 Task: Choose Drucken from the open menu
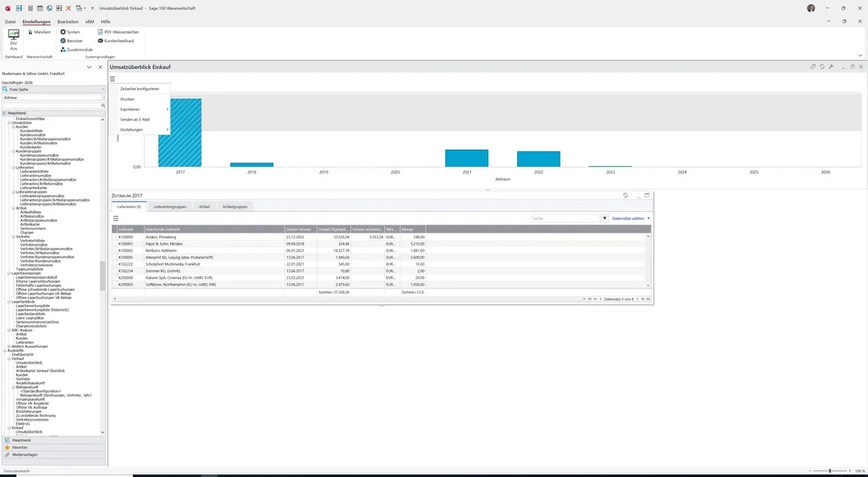pos(140,99)
